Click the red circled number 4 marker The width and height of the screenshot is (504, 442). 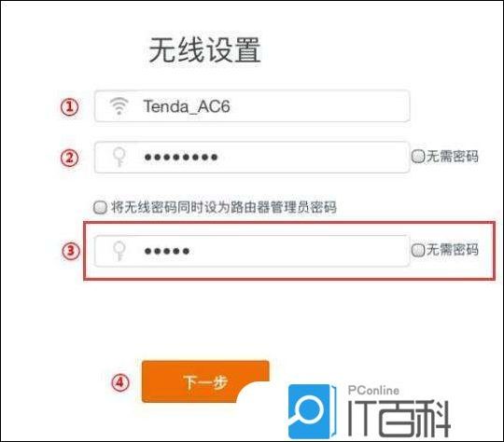120,382
